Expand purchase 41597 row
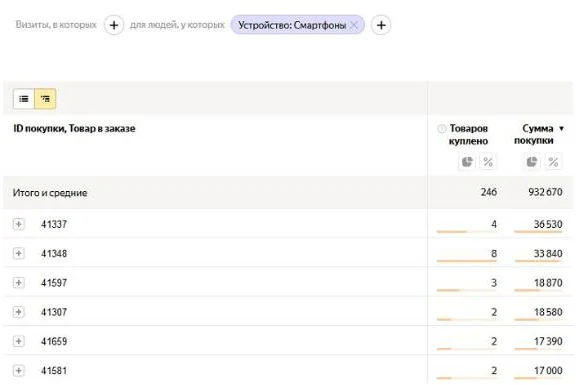580x385 pixels. pyautogui.click(x=18, y=283)
